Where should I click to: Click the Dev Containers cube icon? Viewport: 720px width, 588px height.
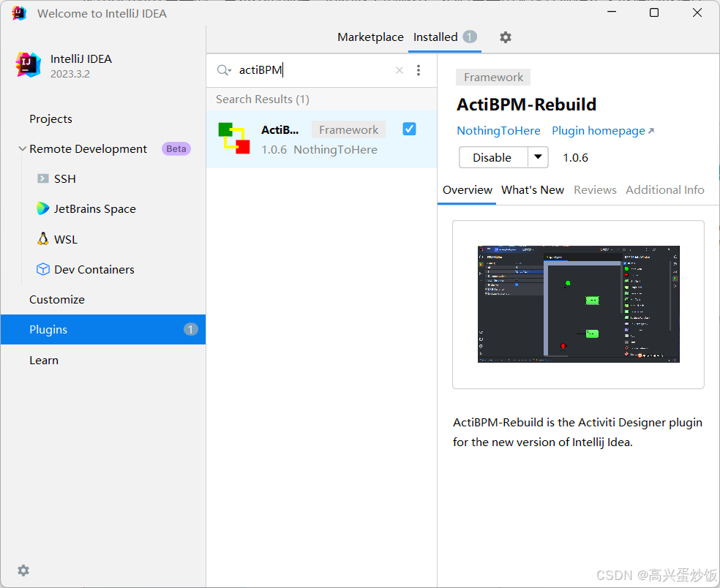click(x=42, y=269)
